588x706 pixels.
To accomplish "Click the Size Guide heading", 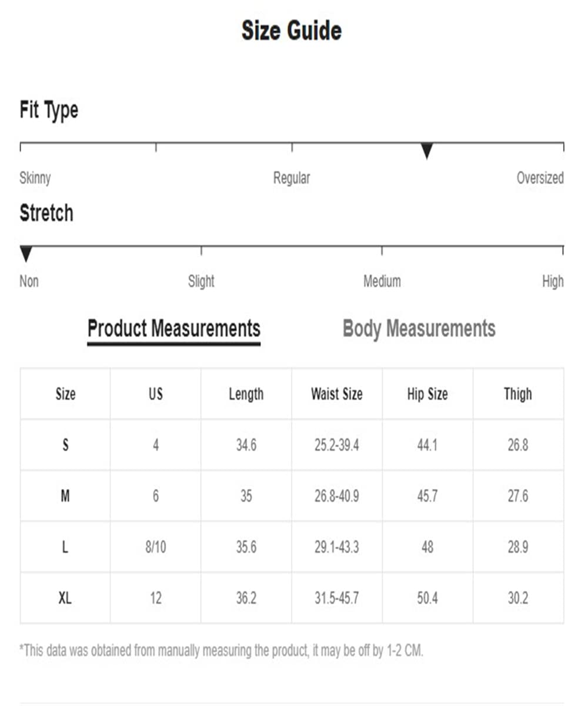I will tap(292, 31).
